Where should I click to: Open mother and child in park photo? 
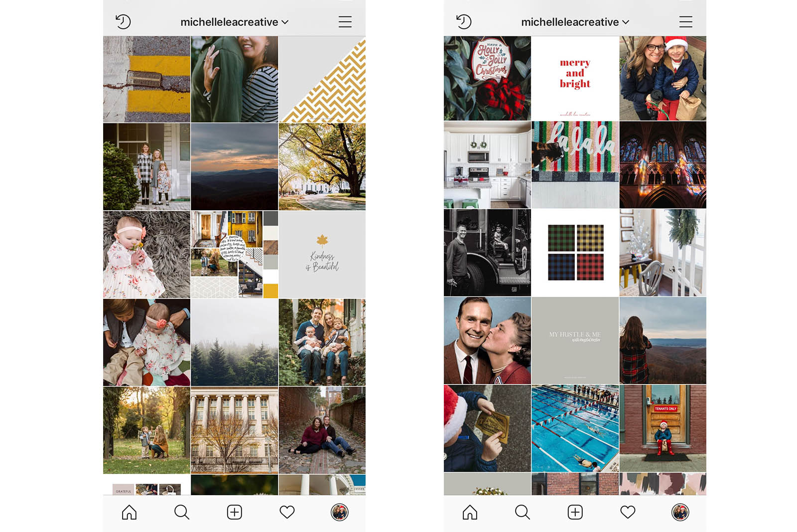tap(146, 430)
